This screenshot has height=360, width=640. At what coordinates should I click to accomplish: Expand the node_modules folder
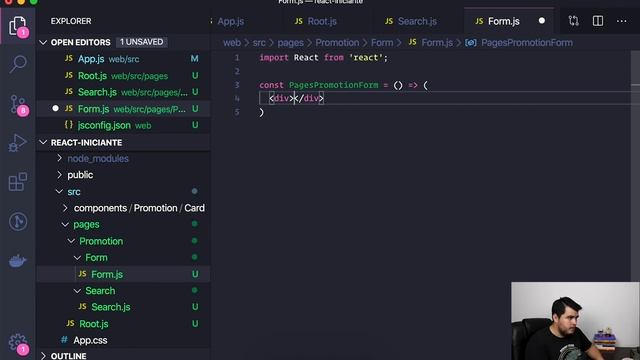click(59, 158)
